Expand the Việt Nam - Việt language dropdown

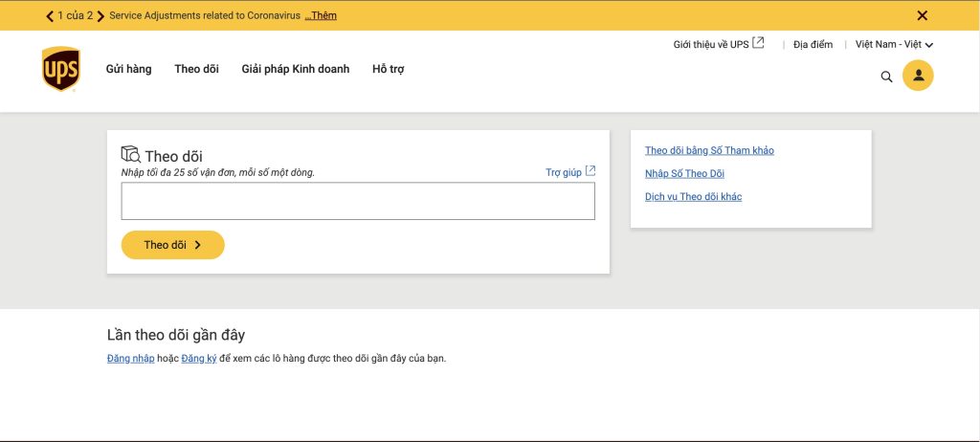pos(894,44)
